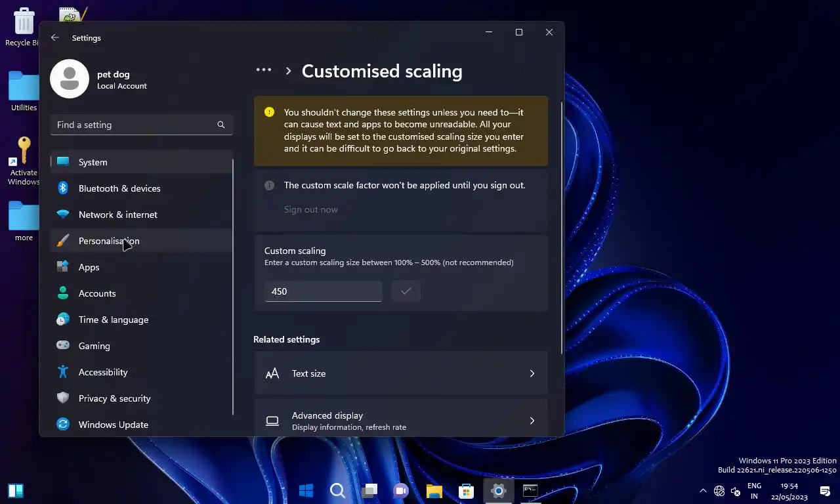
Task: Open the Accounts settings category
Action: pos(141,293)
